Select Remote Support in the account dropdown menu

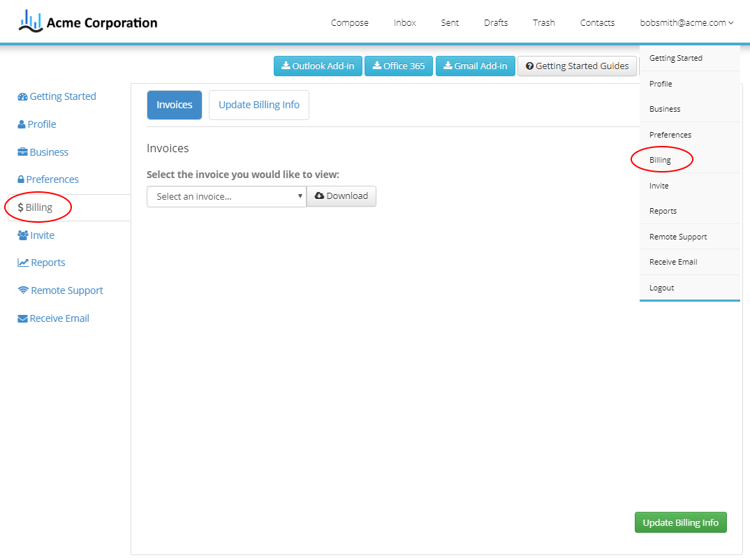[690, 237]
